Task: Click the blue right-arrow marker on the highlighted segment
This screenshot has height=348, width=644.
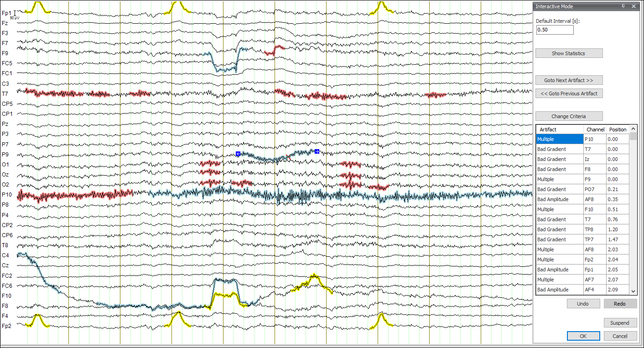Action: tap(317, 151)
